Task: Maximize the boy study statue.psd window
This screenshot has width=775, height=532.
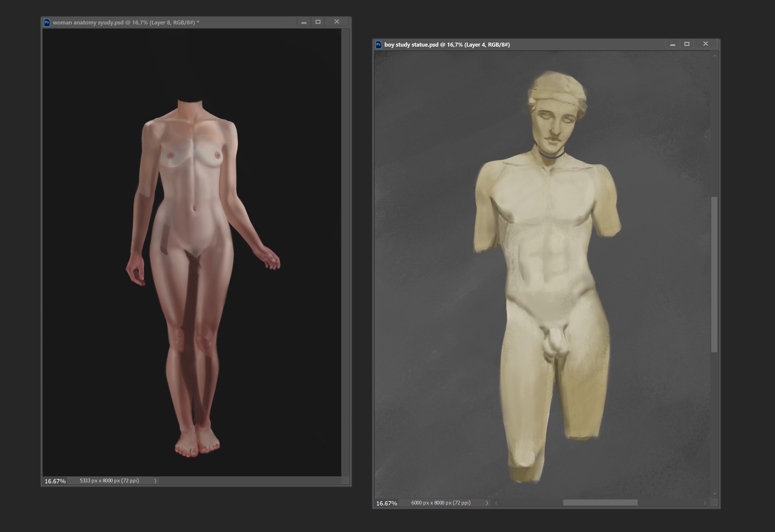Action: [x=687, y=44]
